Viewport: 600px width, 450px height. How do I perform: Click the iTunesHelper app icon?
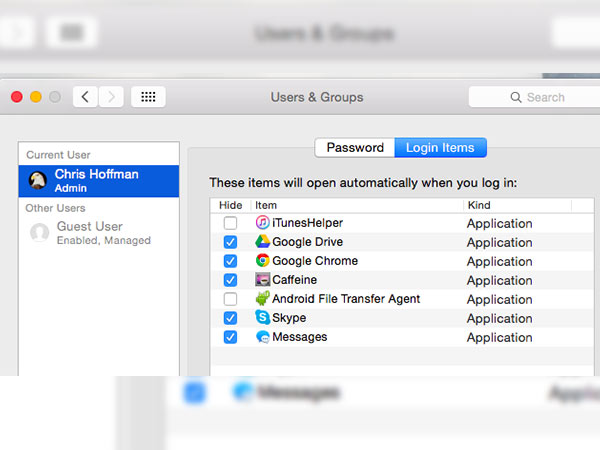click(262, 222)
